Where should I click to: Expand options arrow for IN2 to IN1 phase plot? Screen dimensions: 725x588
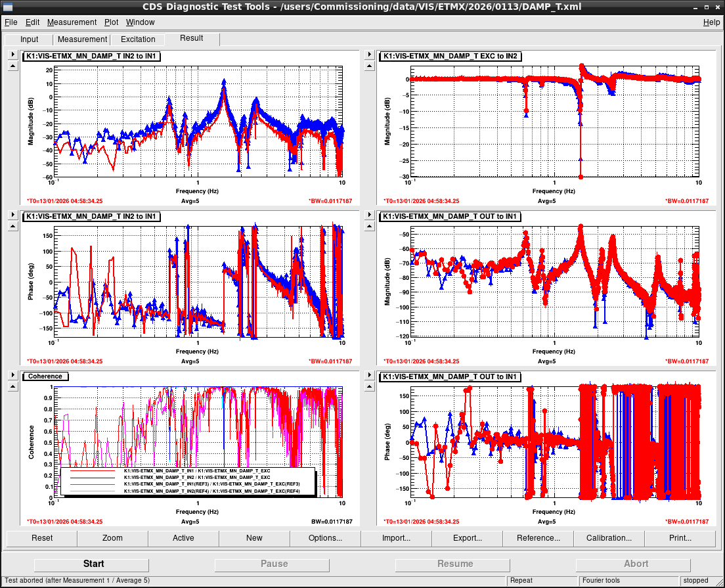coord(13,215)
